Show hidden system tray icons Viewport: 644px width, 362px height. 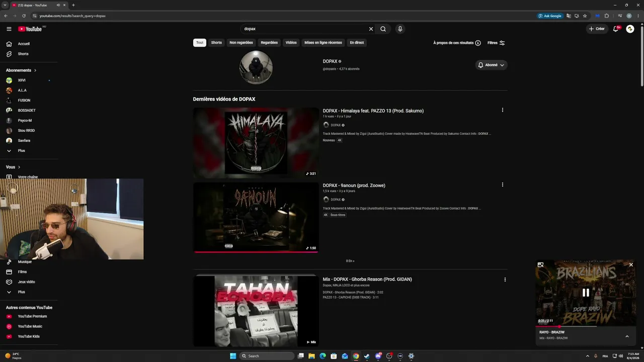click(587, 356)
